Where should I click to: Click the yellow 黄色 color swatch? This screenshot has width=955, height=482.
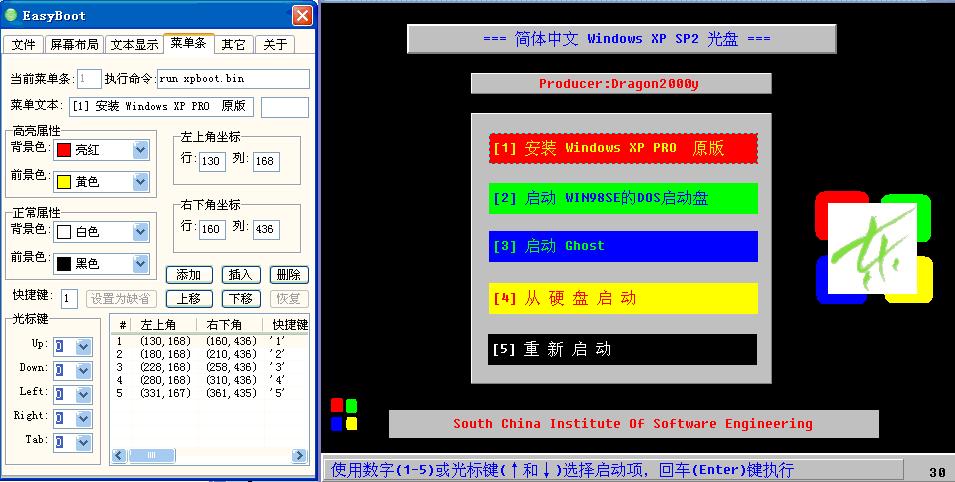[x=64, y=182]
